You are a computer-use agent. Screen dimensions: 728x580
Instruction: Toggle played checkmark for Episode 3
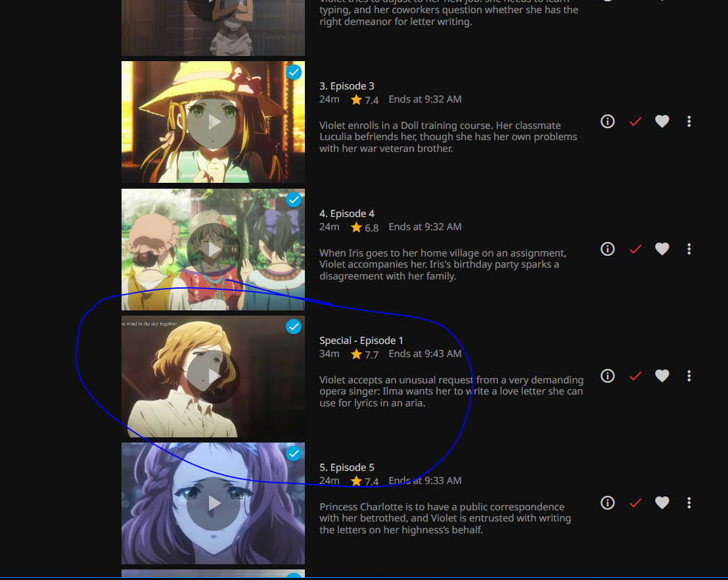635,122
